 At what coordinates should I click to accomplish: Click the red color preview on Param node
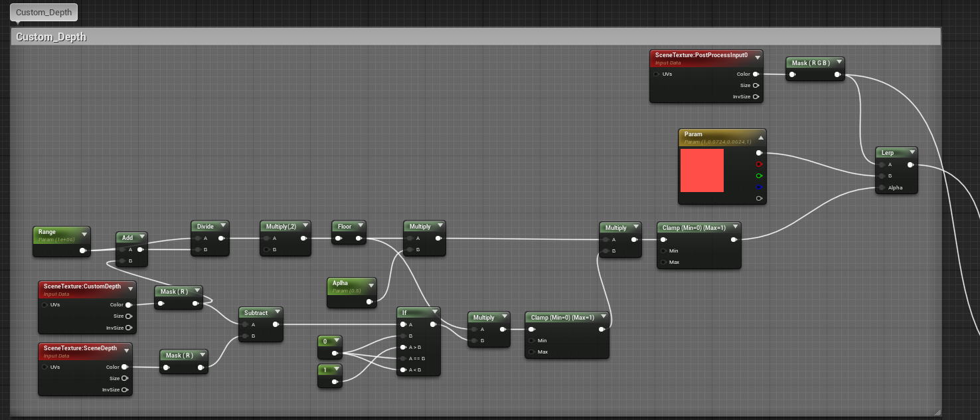click(702, 170)
